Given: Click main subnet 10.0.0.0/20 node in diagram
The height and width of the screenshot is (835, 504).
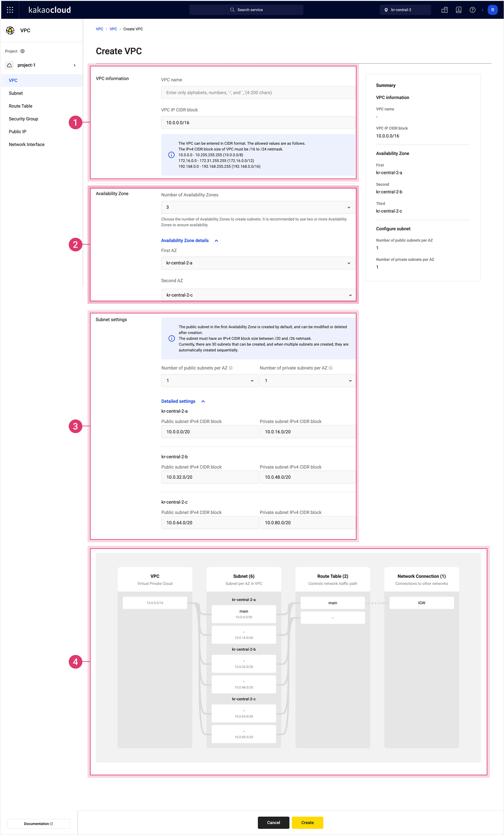Looking at the screenshot, I should tap(244, 614).
